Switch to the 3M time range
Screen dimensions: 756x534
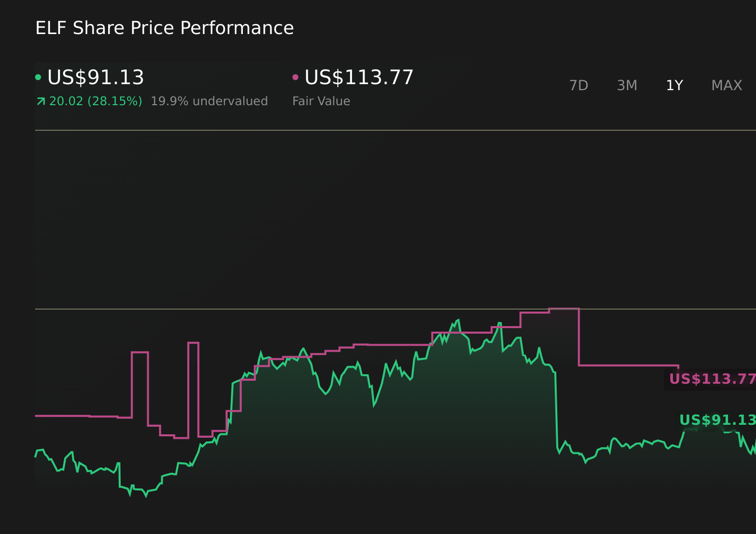(x=626, y=85)
